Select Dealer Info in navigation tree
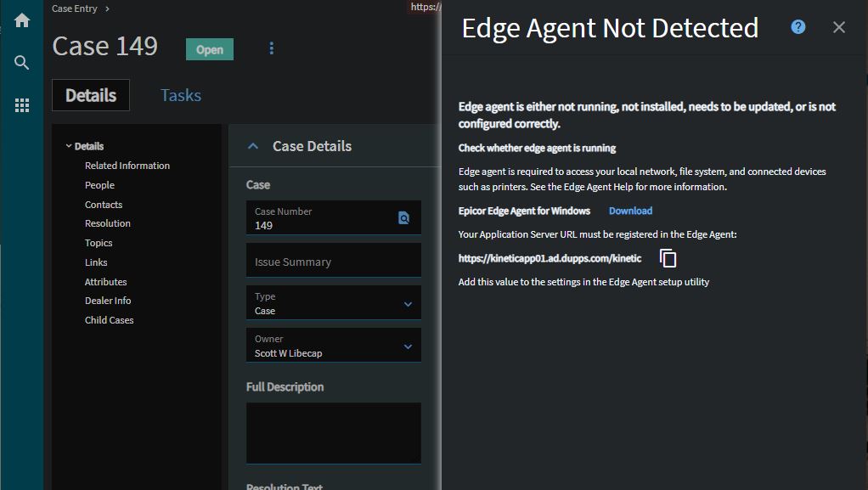Viewport: 868px width, 490px height. [108, 301]
